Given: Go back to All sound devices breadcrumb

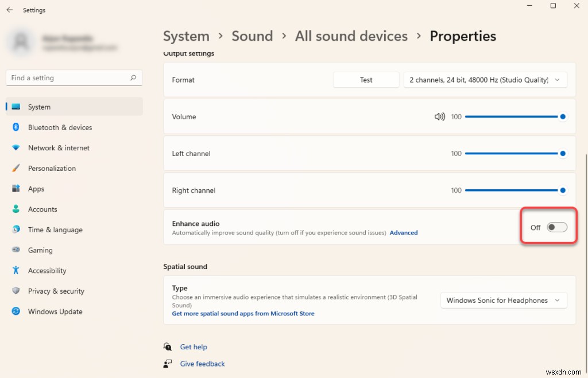Looking at the screenshot, I should tap(351, 36).
